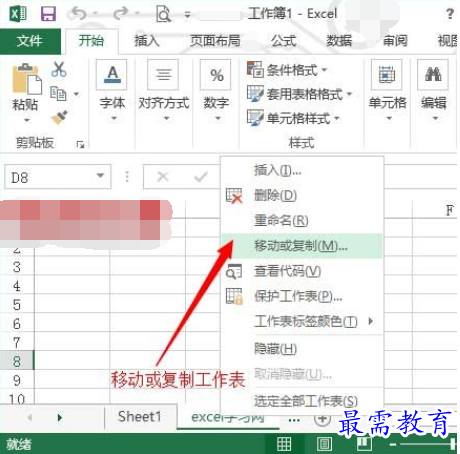460x454 pixels.
Task: Select row 5 header
Action: click(17, 305)
